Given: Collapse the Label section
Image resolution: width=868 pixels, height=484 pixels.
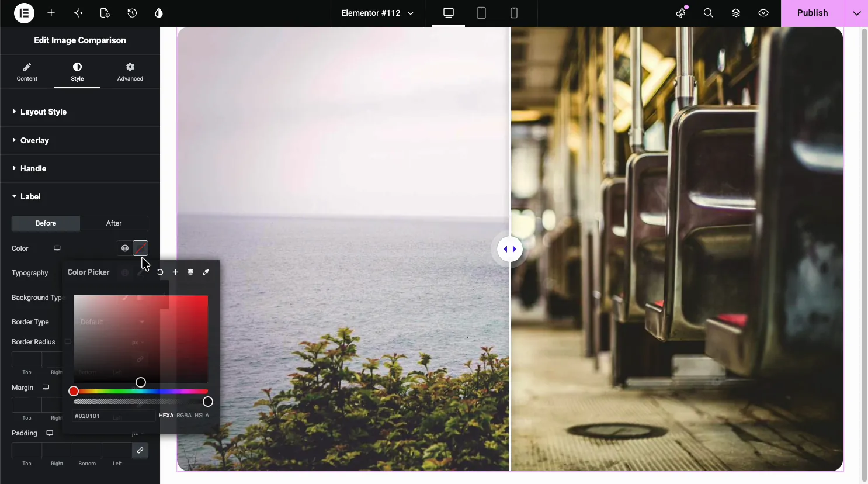Looking at the screenshot, I should coord(80,196).
